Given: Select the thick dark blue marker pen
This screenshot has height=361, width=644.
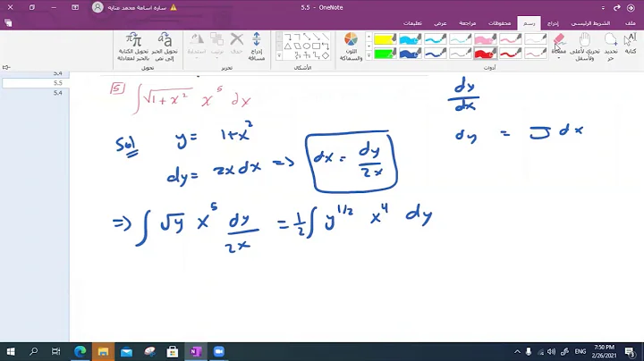Looking at the screenshot, I should tap(411, 54).
